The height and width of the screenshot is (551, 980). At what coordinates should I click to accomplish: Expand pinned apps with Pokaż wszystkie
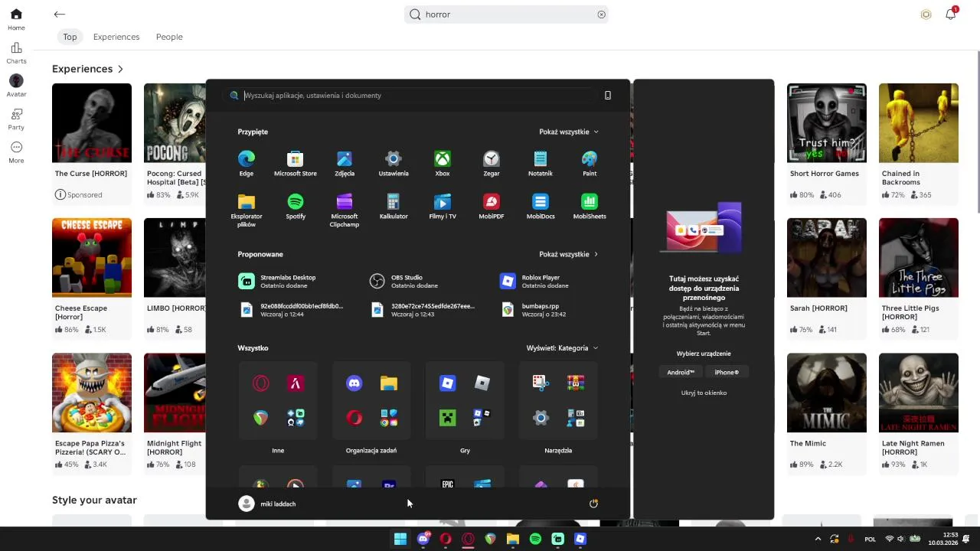[x=569, y=132]
